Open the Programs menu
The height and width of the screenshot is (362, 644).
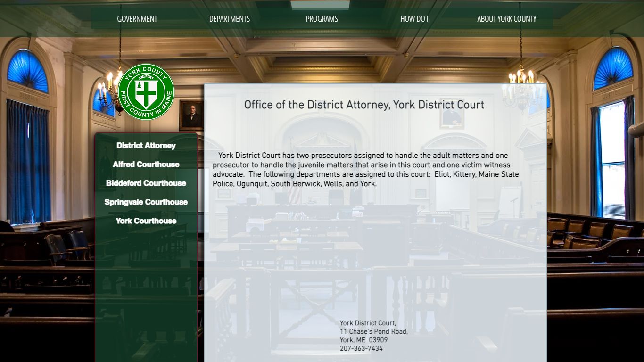(x=322, y=19)
